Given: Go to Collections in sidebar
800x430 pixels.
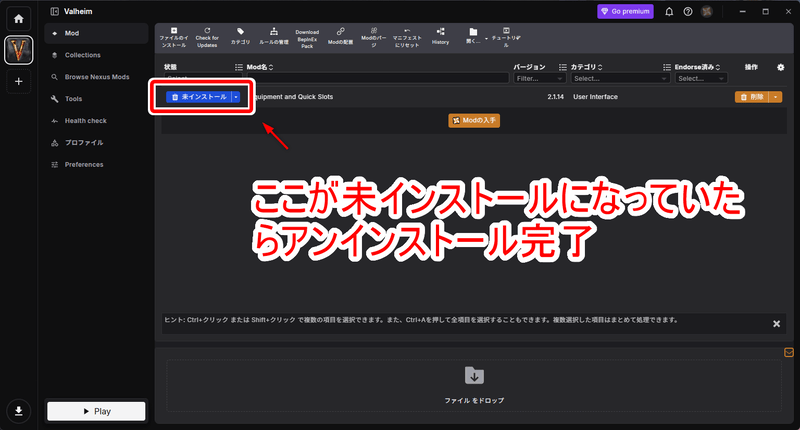Looking at the screenshot, I should [x=83, y=55].
